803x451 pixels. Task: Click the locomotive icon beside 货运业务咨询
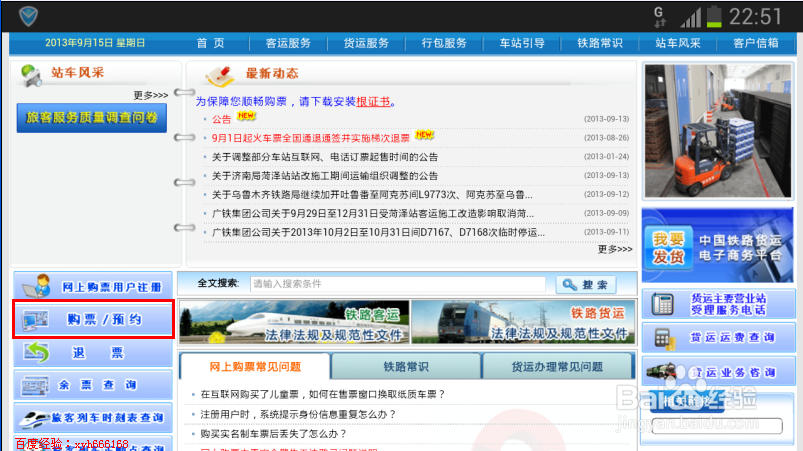(x=662, y=371)
